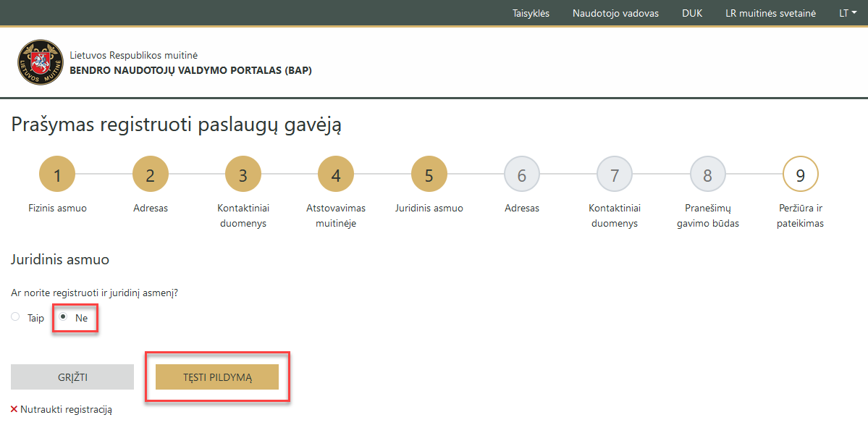
Task: Open step 9 Peržiūra ir pateikimas circle
Action: [x=801, y=175]
